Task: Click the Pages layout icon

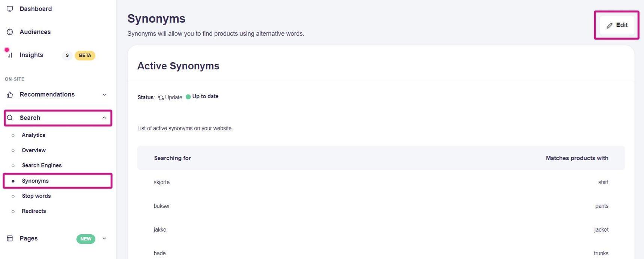Action: [x=10, y=238]
